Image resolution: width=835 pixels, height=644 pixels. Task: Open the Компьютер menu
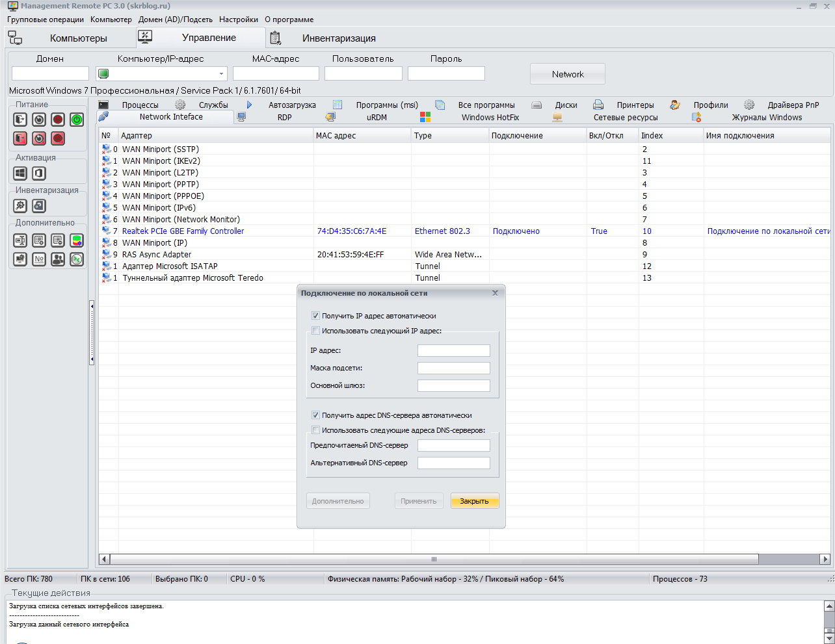pos(111,19)
